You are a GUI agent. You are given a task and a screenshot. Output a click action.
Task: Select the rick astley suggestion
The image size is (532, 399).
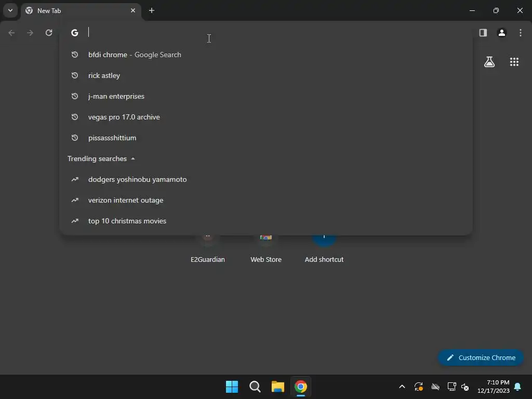266,75
